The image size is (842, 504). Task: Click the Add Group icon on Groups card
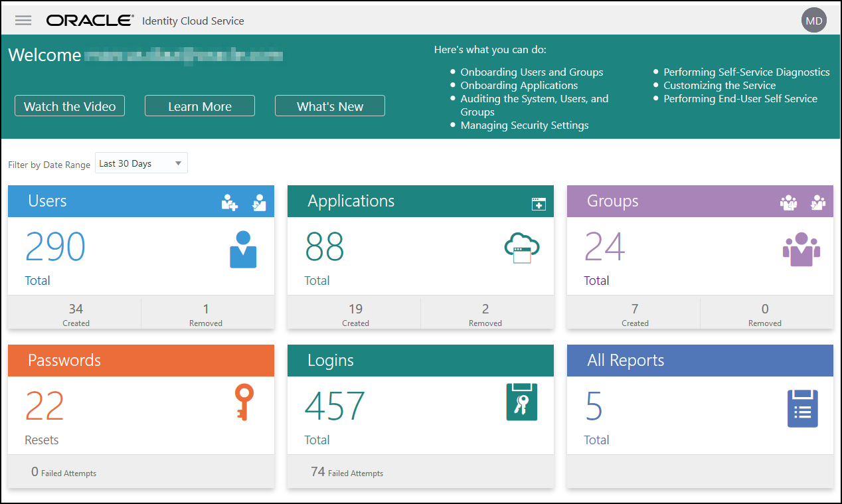click(788, 202)
